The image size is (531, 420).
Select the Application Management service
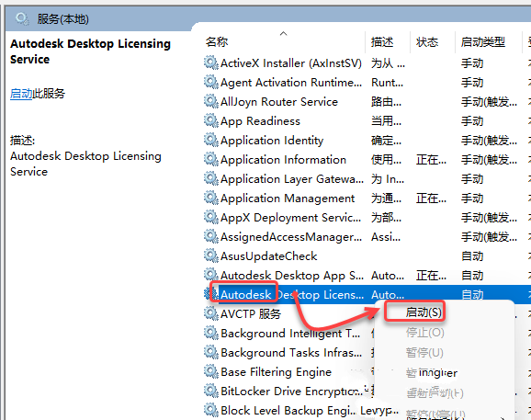367,199
